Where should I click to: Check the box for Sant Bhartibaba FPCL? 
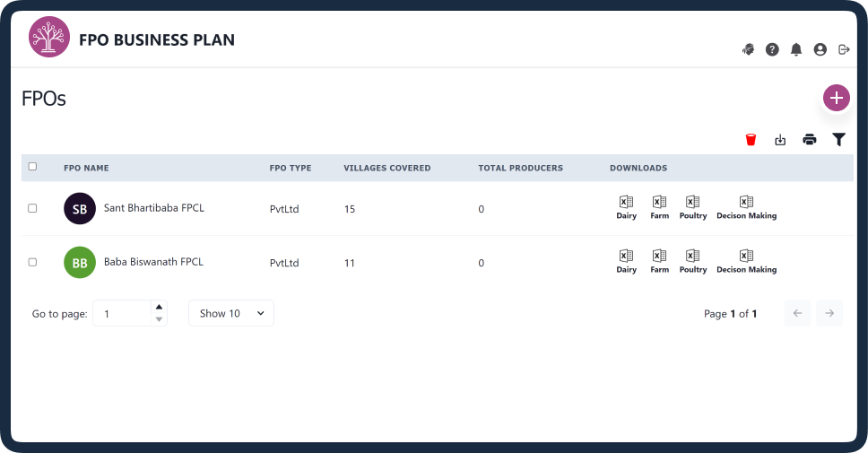point(32,208)
